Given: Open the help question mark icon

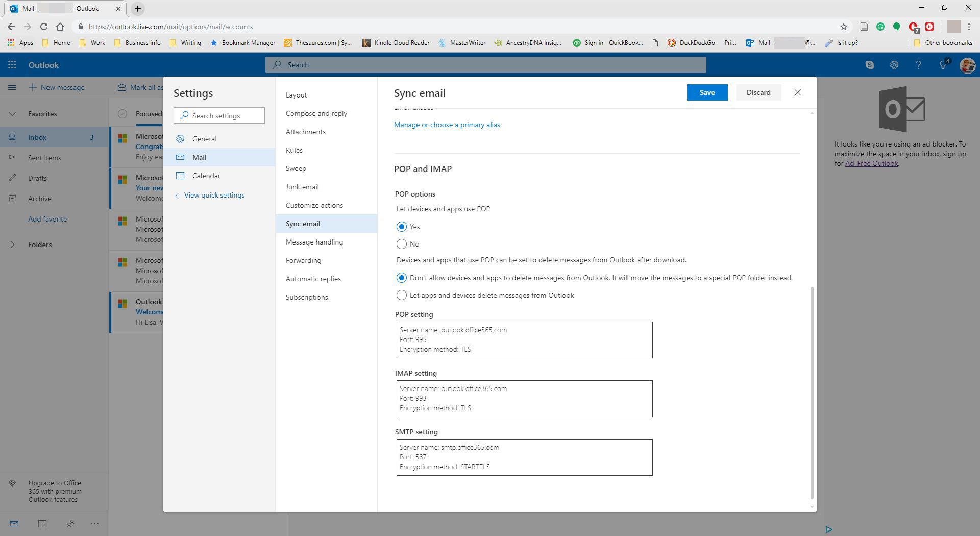Looking at the screenshot, I should coord(918,65).
